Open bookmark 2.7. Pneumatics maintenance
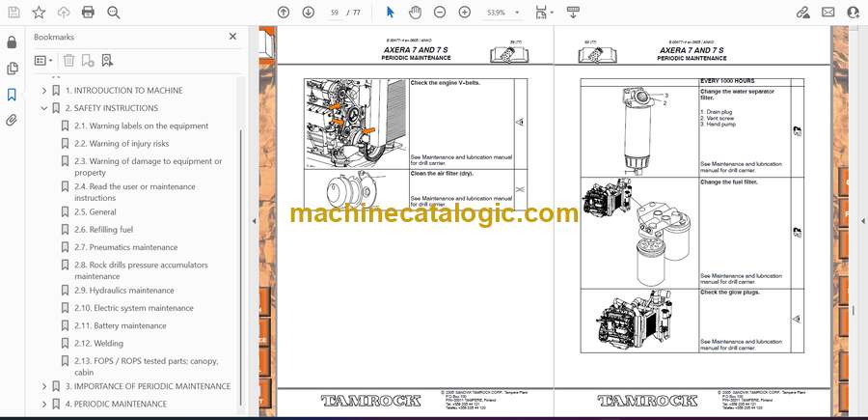The width and height of the screenshot is (868, 420). [x=126, y=247]
